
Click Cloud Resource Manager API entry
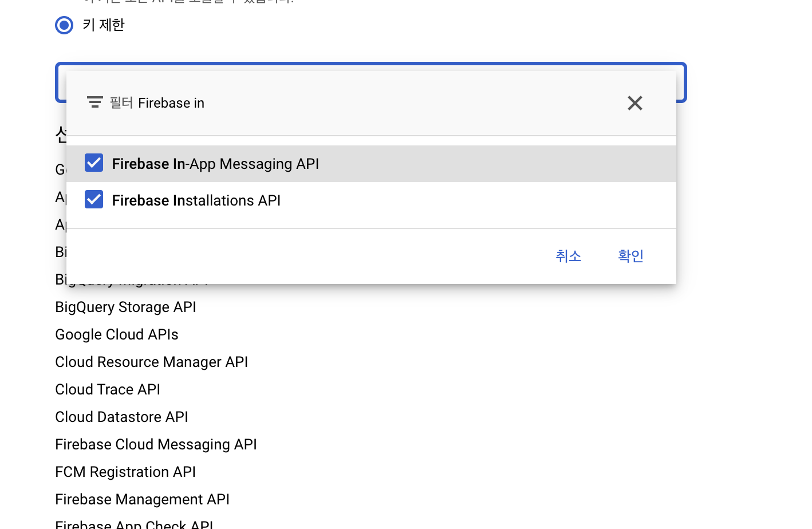[151, 362]
